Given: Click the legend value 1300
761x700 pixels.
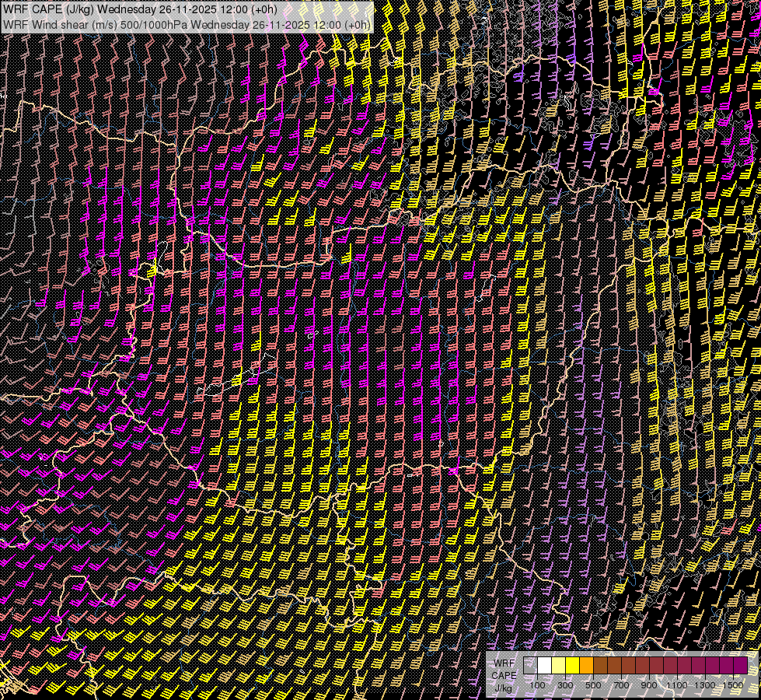Looking at the screenshot, I should click(705, 685).
